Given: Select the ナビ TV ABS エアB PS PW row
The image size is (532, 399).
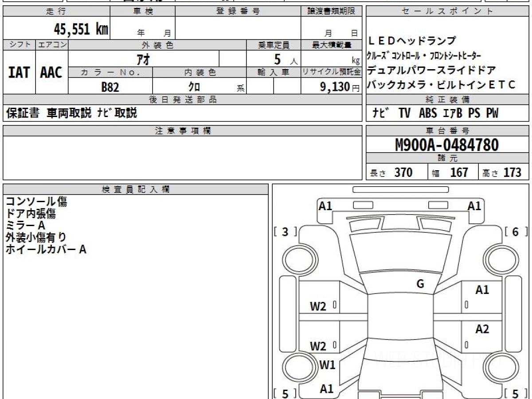Looking at the screenshot, I should tap(435, 113).
